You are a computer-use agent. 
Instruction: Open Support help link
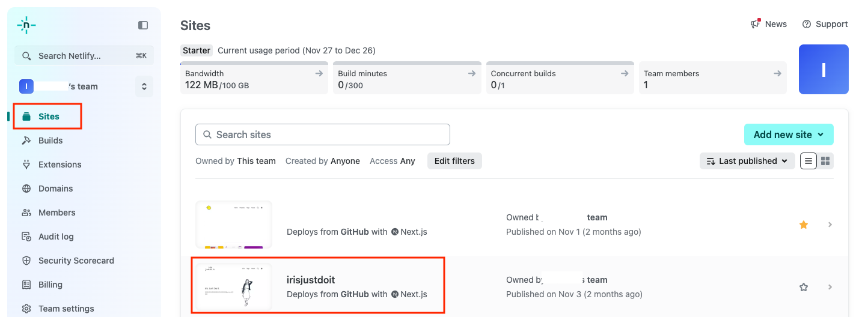825,24
